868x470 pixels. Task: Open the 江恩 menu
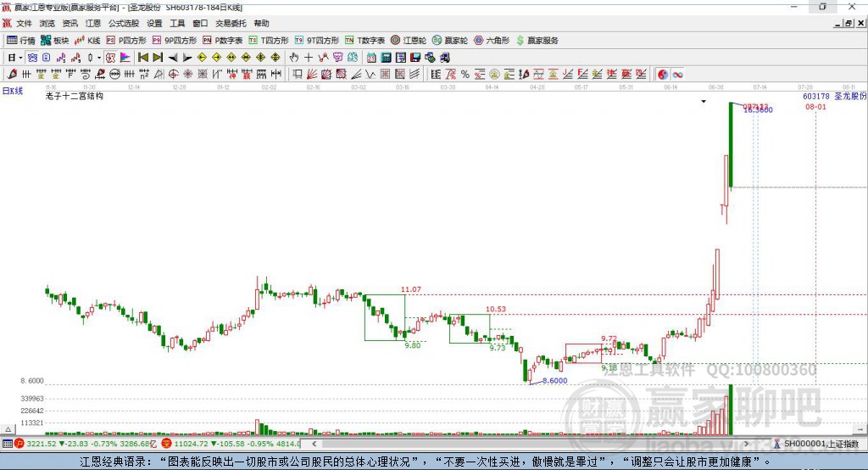[x=93, y=23]
